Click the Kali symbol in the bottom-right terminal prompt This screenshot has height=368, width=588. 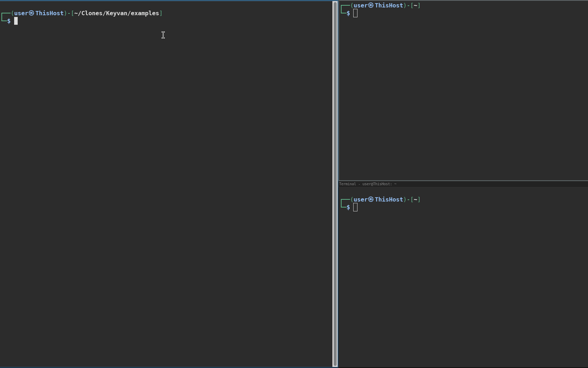click(x=371, y=200)
